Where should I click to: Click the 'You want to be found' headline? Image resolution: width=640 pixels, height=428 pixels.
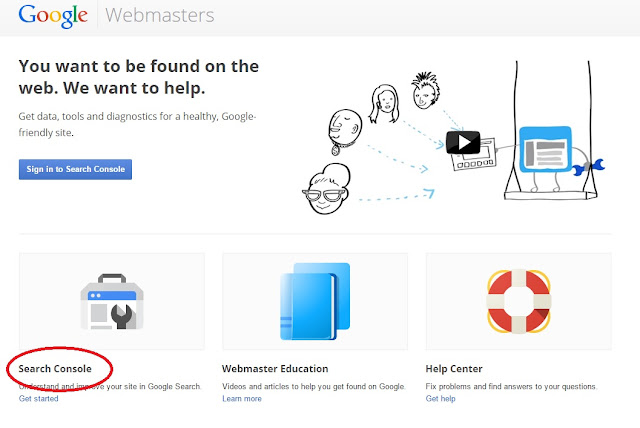[139, 77]
